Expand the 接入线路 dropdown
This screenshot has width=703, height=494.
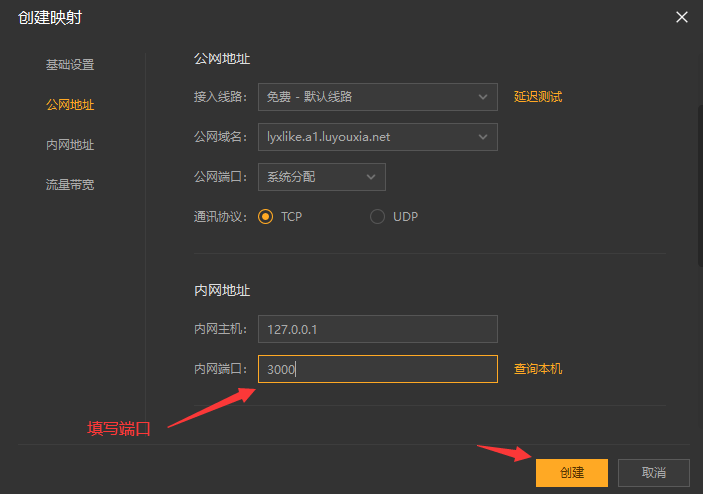tap(378, 97)
